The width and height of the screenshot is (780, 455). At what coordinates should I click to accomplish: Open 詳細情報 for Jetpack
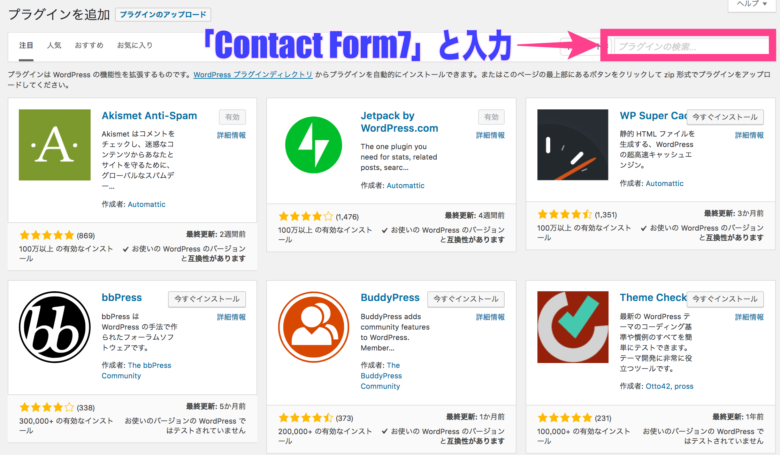pos(490,135)
